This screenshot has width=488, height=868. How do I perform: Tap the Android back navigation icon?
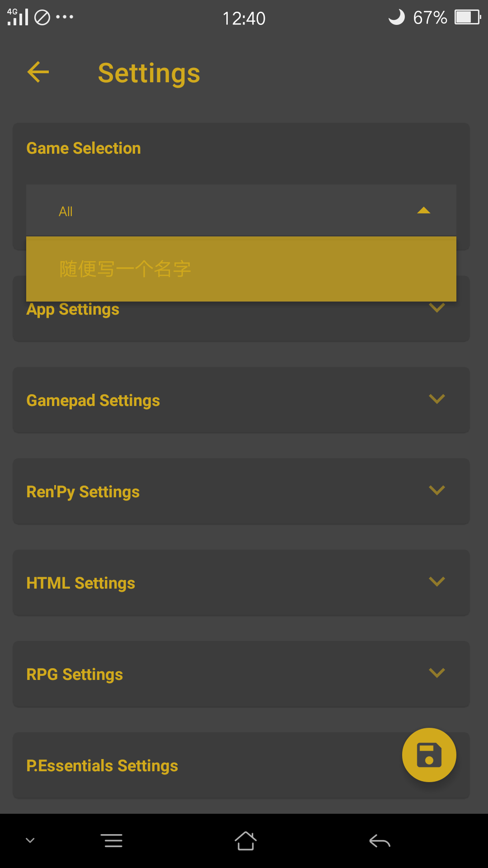(380, 841)
